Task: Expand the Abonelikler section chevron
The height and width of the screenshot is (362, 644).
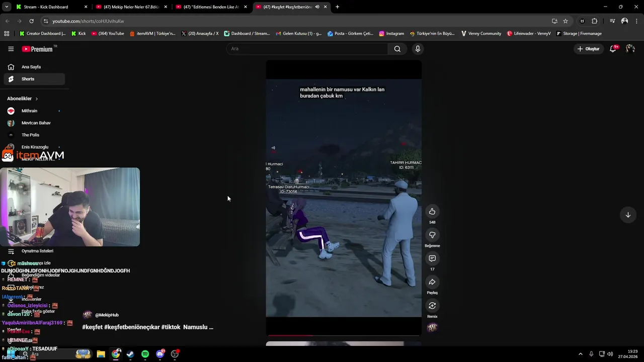Action: 37,99
